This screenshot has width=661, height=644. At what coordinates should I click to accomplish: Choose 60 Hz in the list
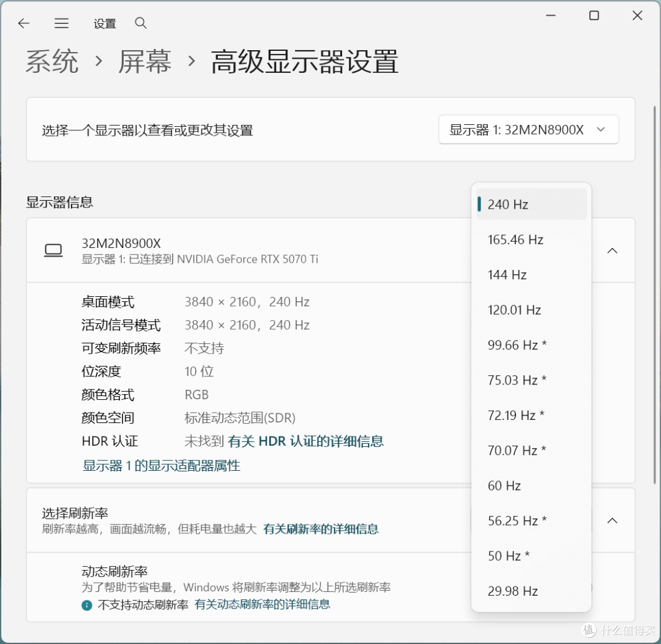coord(531,485)
